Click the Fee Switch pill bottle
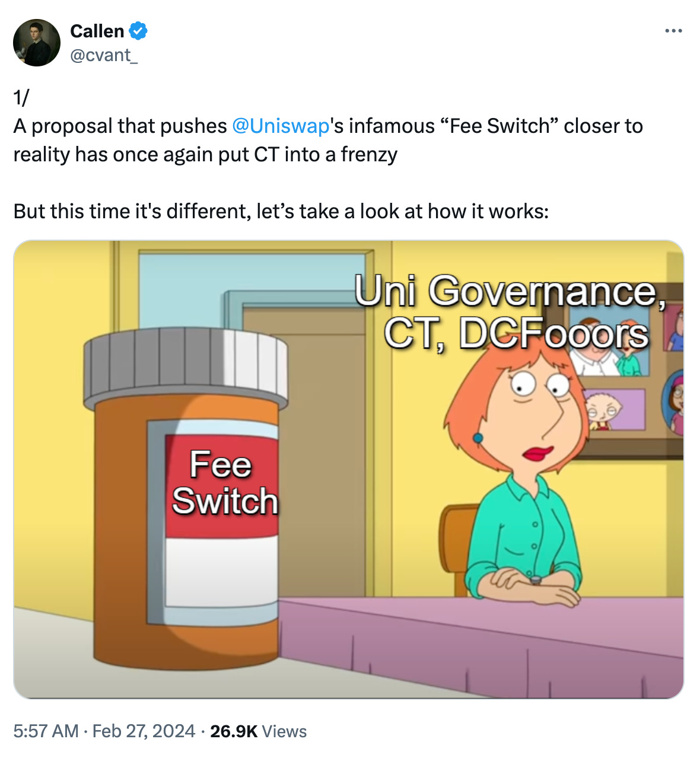This screenshot has width=700, height=758. click(186, 498)
